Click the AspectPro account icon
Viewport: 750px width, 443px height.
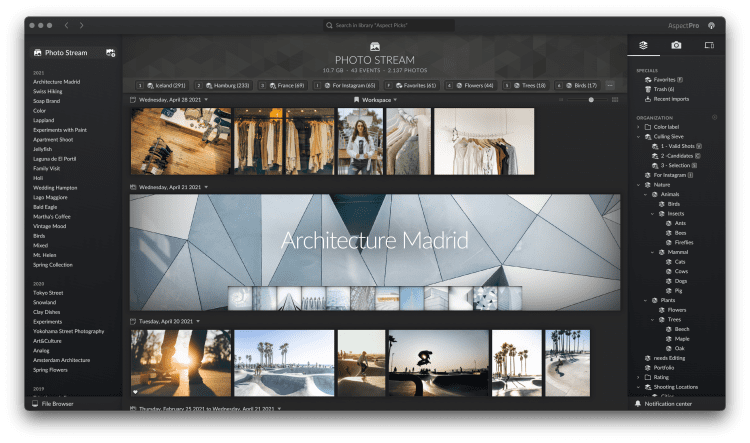tap(712, 24)
